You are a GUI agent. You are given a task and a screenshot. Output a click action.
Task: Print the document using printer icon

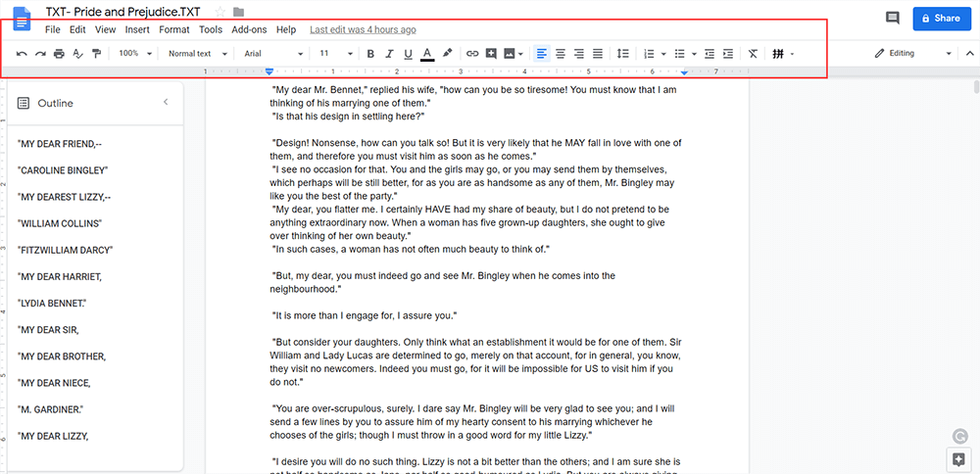click(x=59, y=54)
